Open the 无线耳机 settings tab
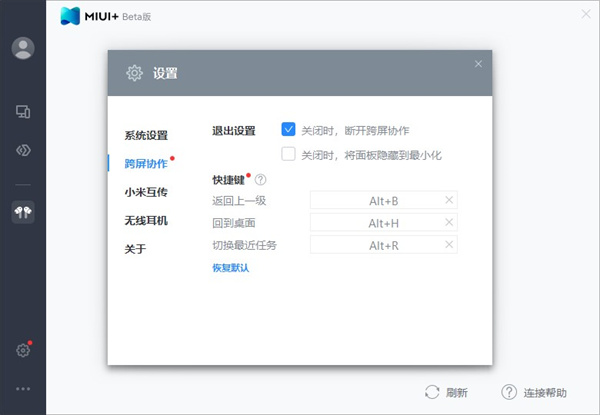The image size is (600, 415). click(146, 220)
